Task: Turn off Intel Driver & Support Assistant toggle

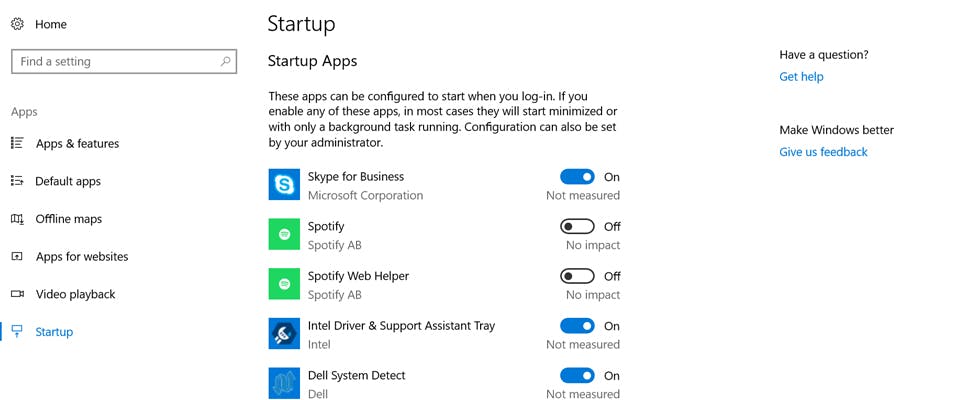Action: tap(577, 326)
